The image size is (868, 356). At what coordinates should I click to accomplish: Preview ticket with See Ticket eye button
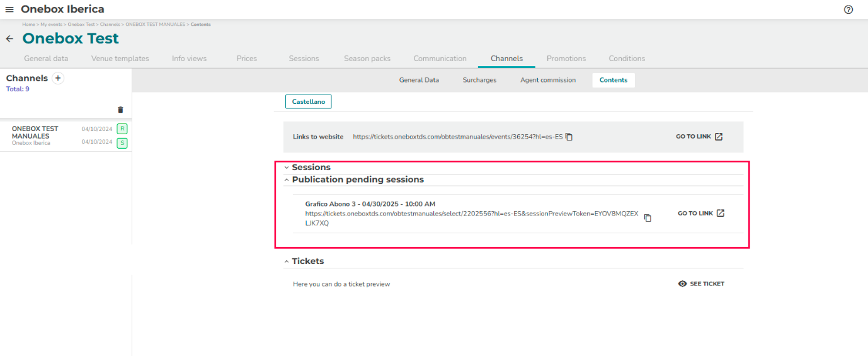[x=701, y=284]
